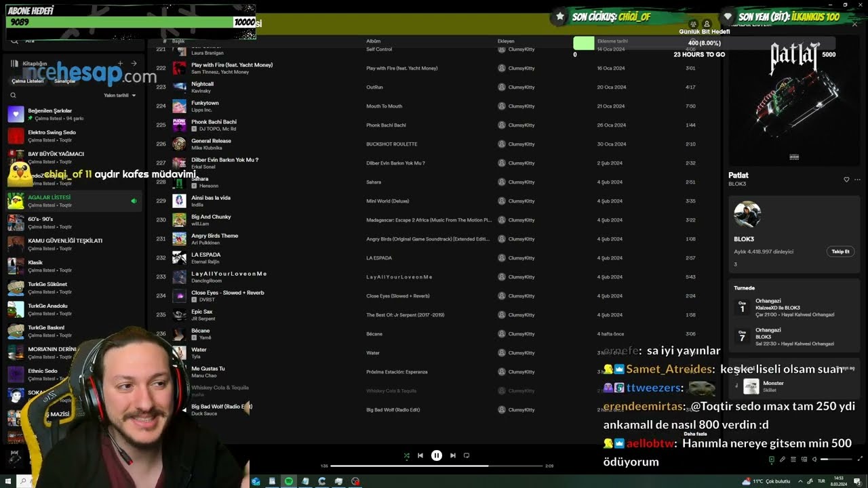Open Beğenilen Şarkılar playlist
Viewport: 868px width, 488px height.
tap(75, 114)
